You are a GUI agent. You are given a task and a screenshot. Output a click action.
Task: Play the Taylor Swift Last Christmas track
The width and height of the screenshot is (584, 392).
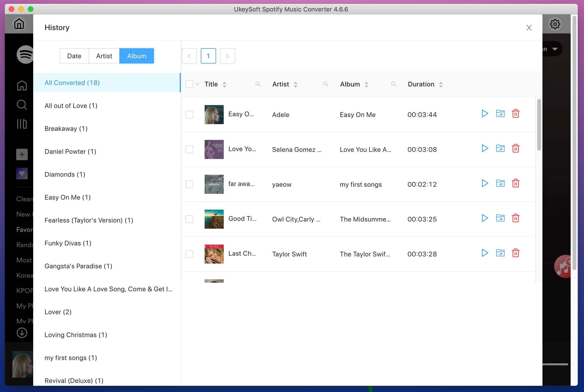485,253
